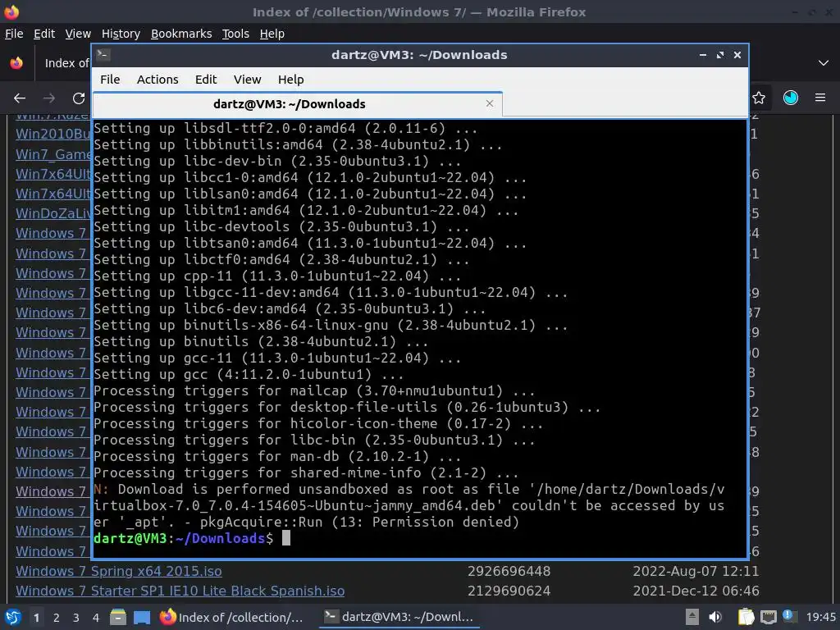Open Firefox Edit menu

pos(44,34)
